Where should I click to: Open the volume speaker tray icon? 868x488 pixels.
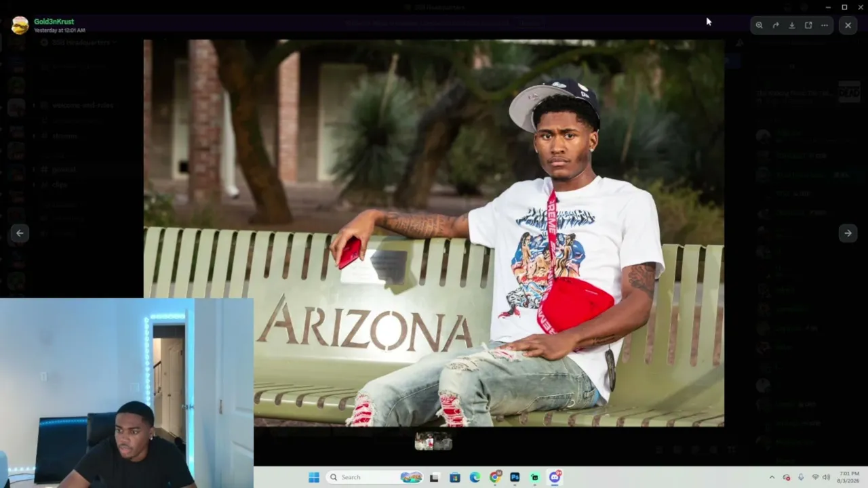pyautogui.click(x=826, y=477)
